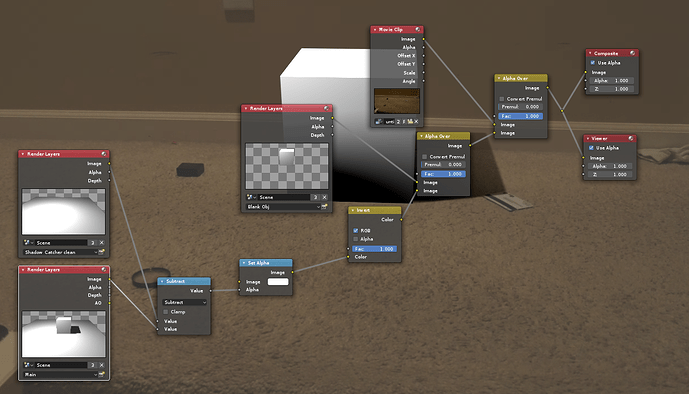The width and height of the screenshot is (689, 394).
Task: Click AO output socket on Main Render Layers
Action: click(x=109, y=303)
